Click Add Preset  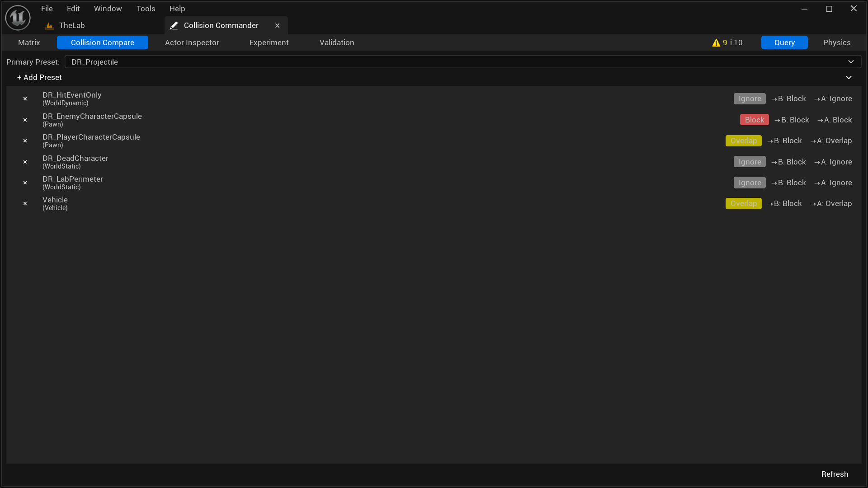tap(39, 77)
